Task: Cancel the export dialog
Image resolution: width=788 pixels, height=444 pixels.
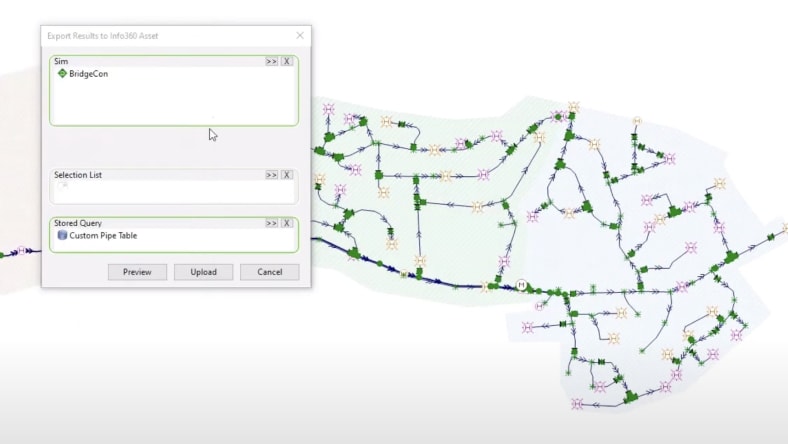Action: [x=269, y=272]
